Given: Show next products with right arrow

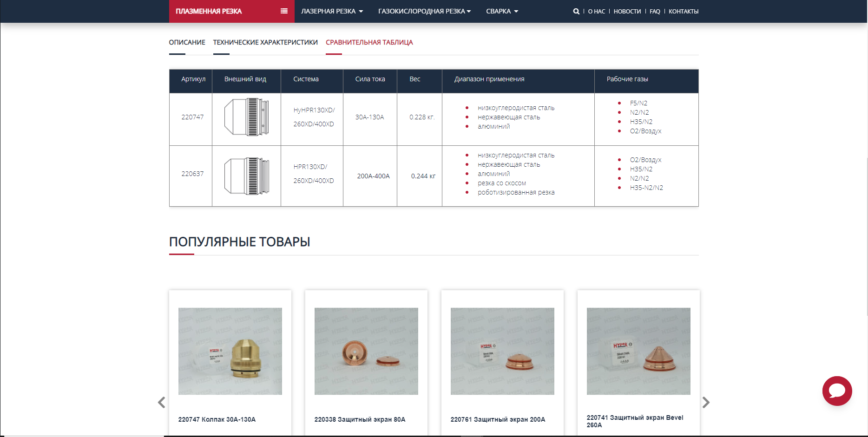Looking at the screenshot, I should [x=706, y=402].
